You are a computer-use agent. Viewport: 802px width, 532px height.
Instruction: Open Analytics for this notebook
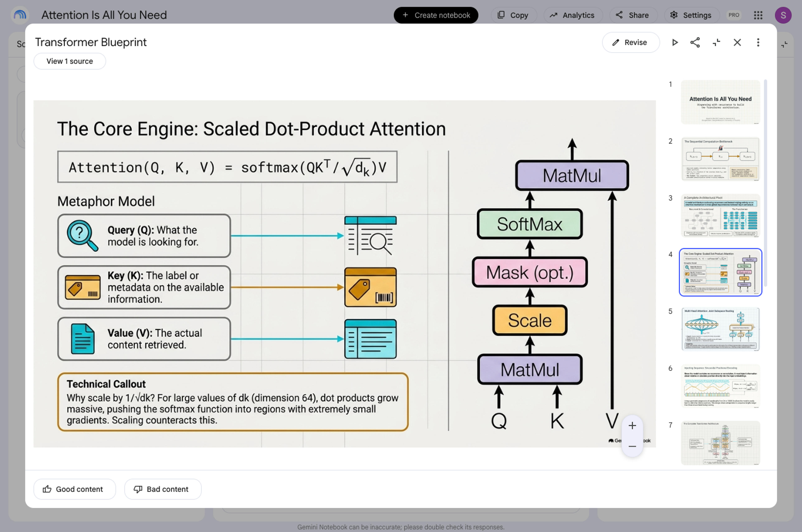[x=573, y=15]
